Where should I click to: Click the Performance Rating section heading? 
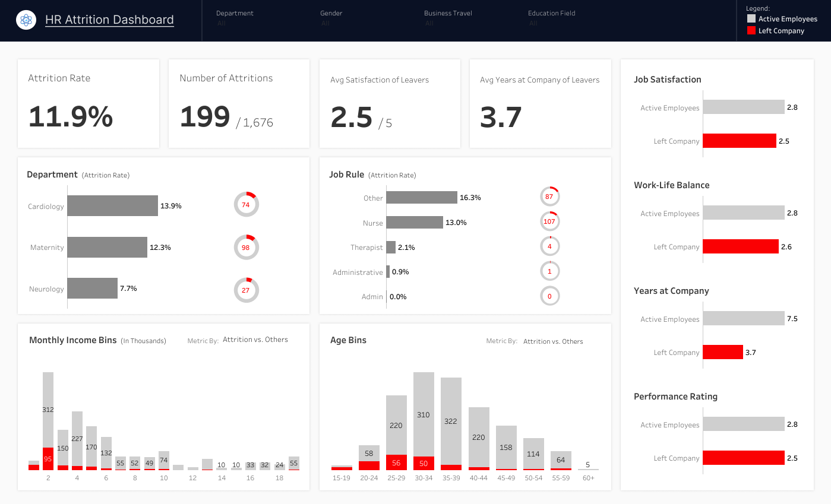pyautogui.click(x=675, y=397)
